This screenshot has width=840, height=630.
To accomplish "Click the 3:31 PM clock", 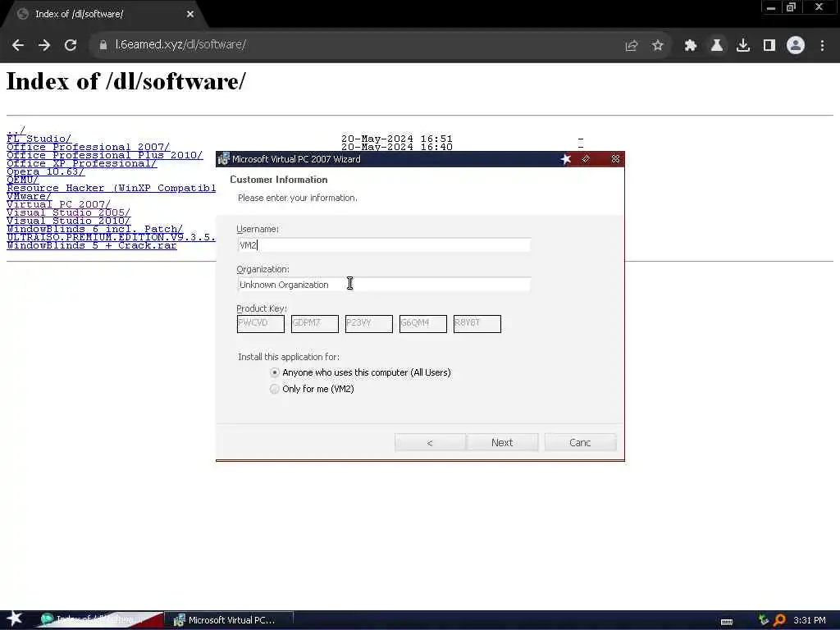I will [810, 620].
